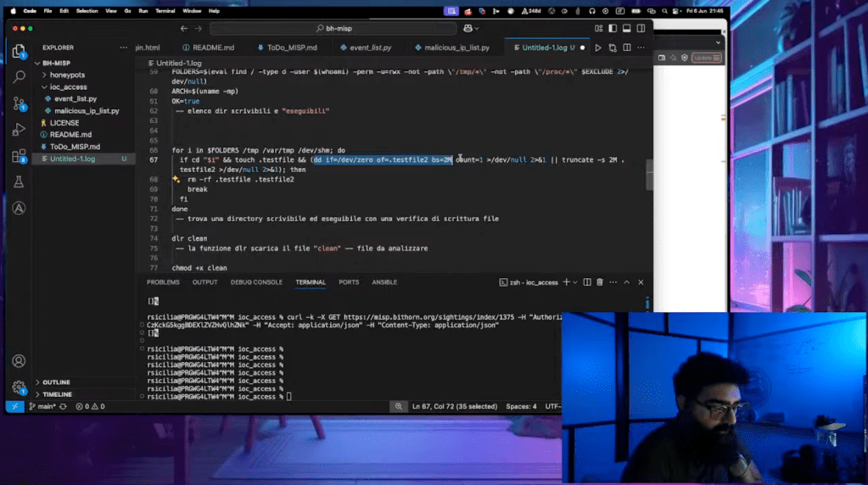Go back with the navigation arrow
Image resolution: width=868 pixels, height=485 pixels.
(184, 28)
